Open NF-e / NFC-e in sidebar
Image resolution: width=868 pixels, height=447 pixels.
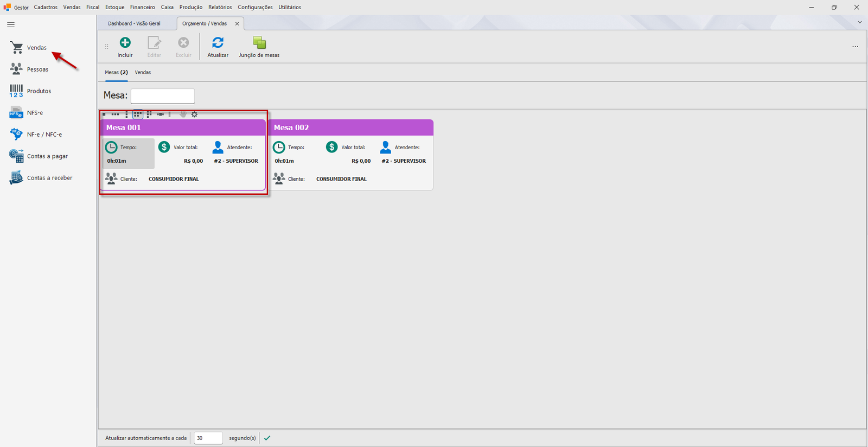[35, 135]
